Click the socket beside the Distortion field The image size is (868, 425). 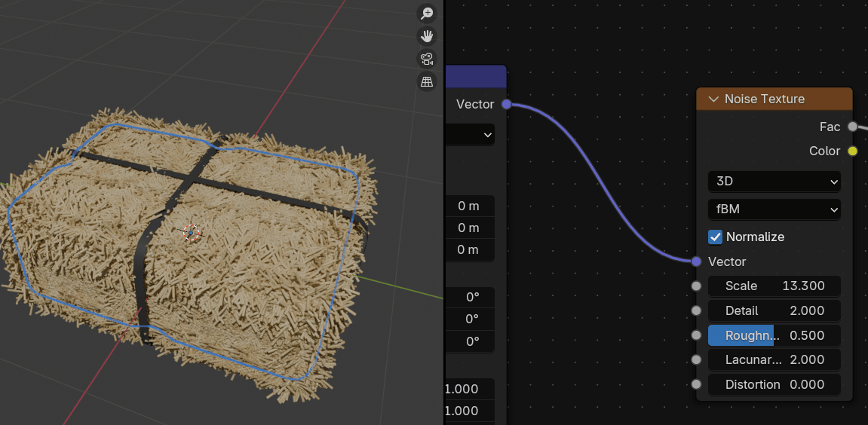[x=696, y=384]
